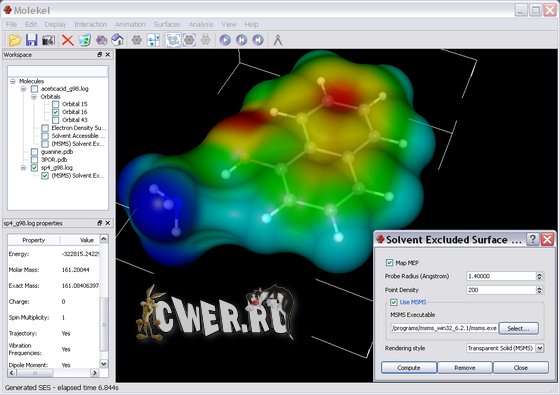This screenshot has width=560, height=395.
Task: Delete molecule with the red X icon
Action: pos(68,40)
